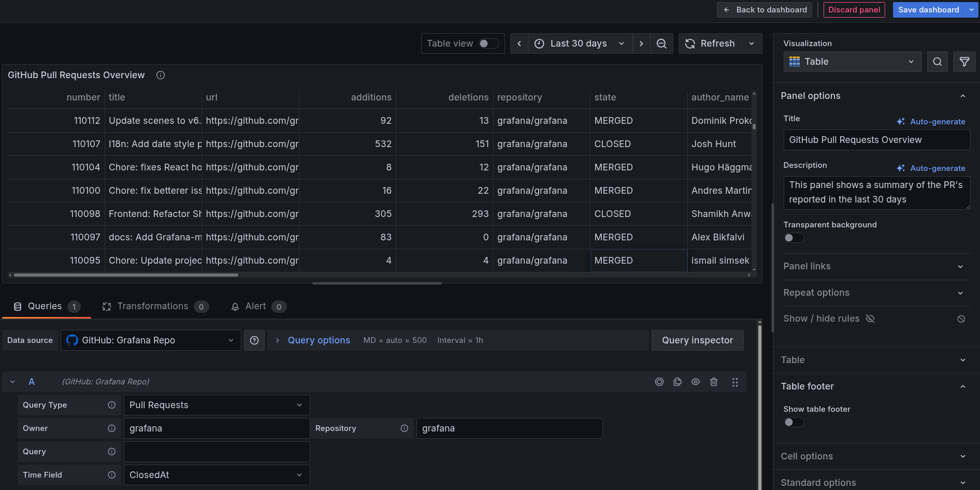Click Back to dashboard

[x=764, y=9]
